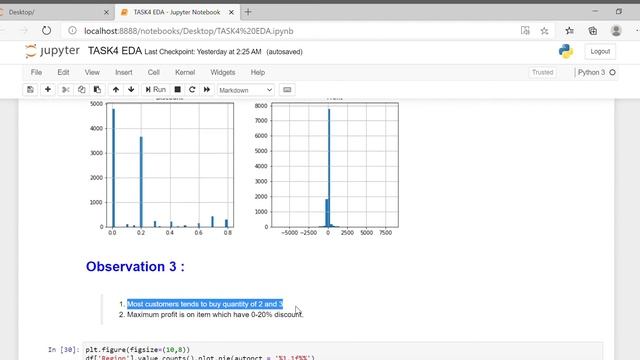Run the current cell
This screenshot has width=640, height=360.
click(x=156, y=90)
